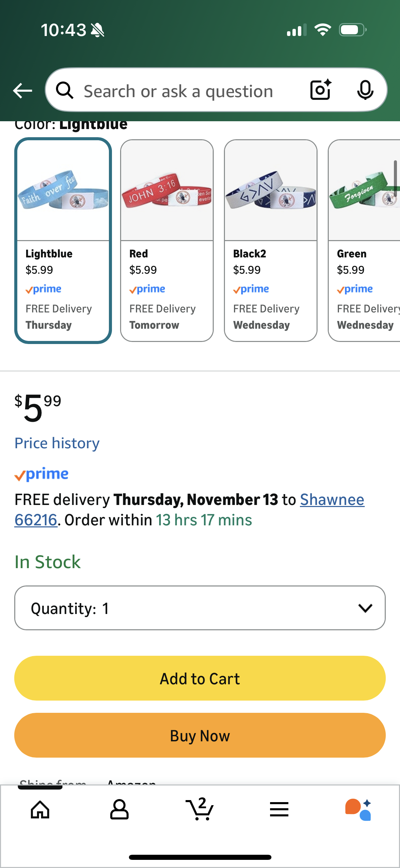Open camera visual search icon
Viewport: 400px width, 868px height.
click(321, 90)
